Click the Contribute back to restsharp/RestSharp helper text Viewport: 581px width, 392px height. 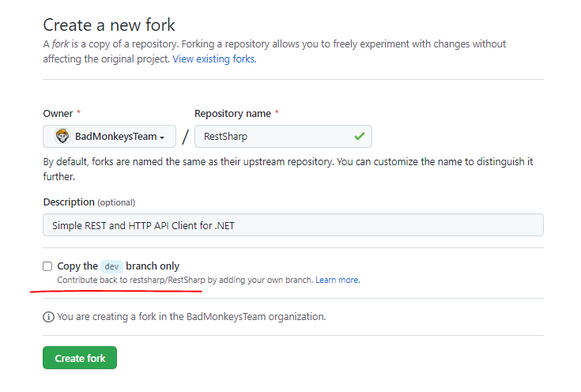click(x=186, y=280)
